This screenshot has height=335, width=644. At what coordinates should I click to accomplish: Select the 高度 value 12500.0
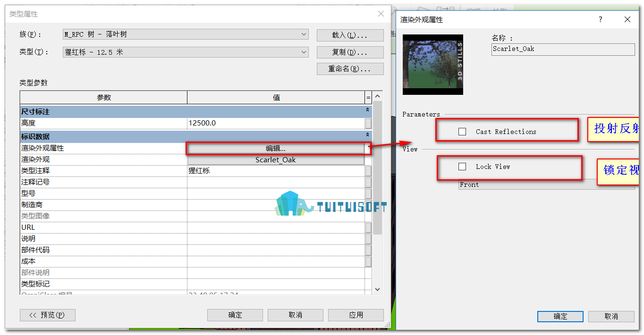click(x=276, y=123)
